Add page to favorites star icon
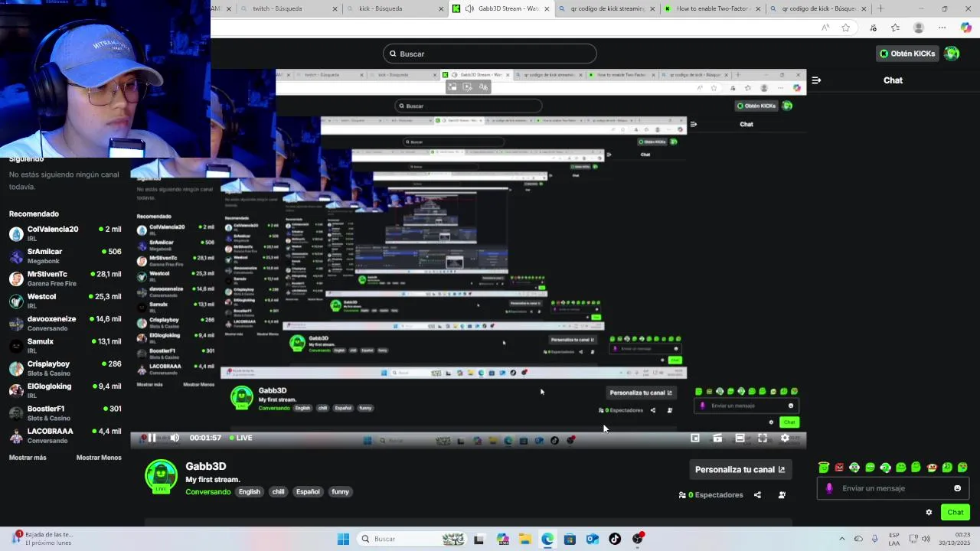The width and height of the screenshot is (980, 551). 845,28
